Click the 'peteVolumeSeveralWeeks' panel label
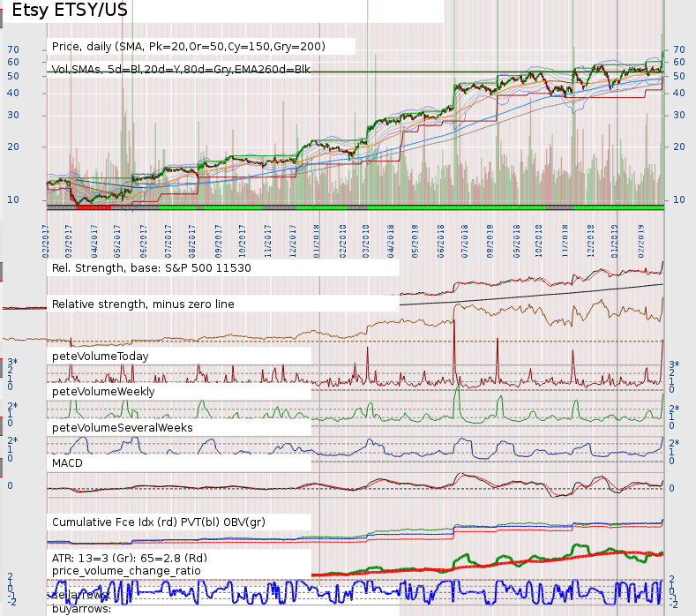The width and height of the screenshot is (696, 616). tap(123, 428)
